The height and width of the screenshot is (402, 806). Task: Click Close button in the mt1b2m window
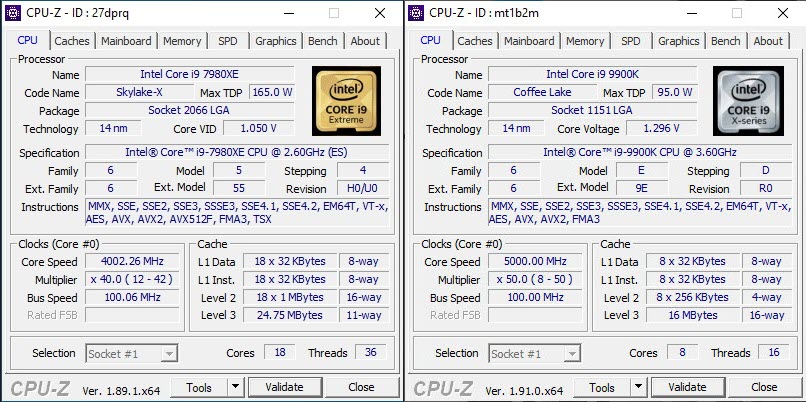point(764,387)
